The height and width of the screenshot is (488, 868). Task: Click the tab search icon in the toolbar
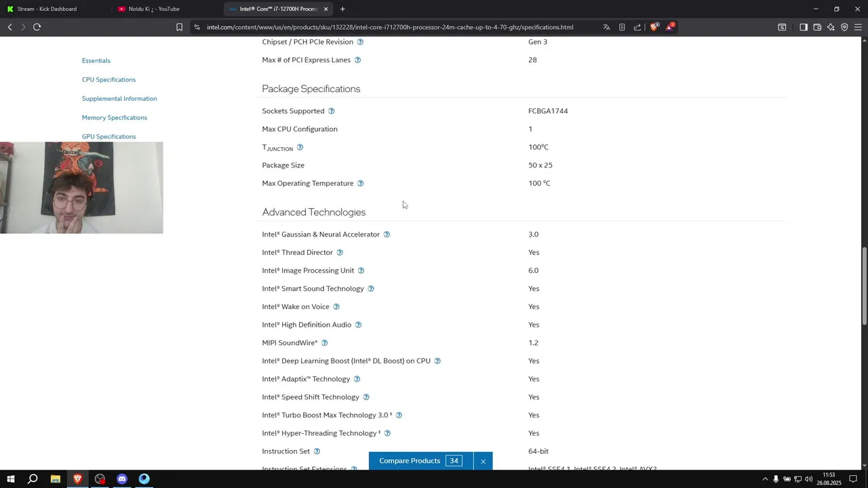782,27
